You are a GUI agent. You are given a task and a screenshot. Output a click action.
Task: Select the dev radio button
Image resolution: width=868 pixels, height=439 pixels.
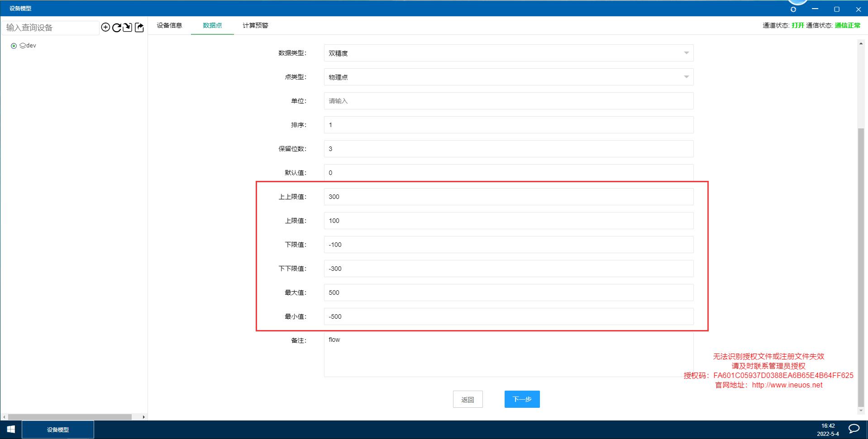click(14, 46)
